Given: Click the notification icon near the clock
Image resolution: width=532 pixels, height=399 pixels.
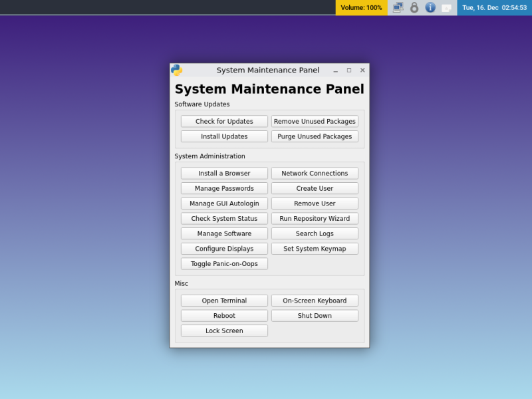Looking at the screenshot, I should click(446, 7).
